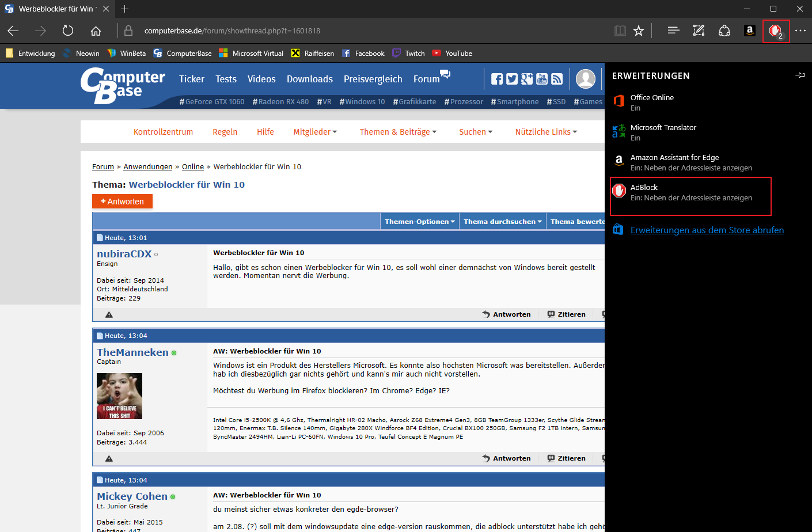Open ComputerBase Facebook page icon
Image resolution: width=812 pixels, height=532 pixels.
coord(497,79)
